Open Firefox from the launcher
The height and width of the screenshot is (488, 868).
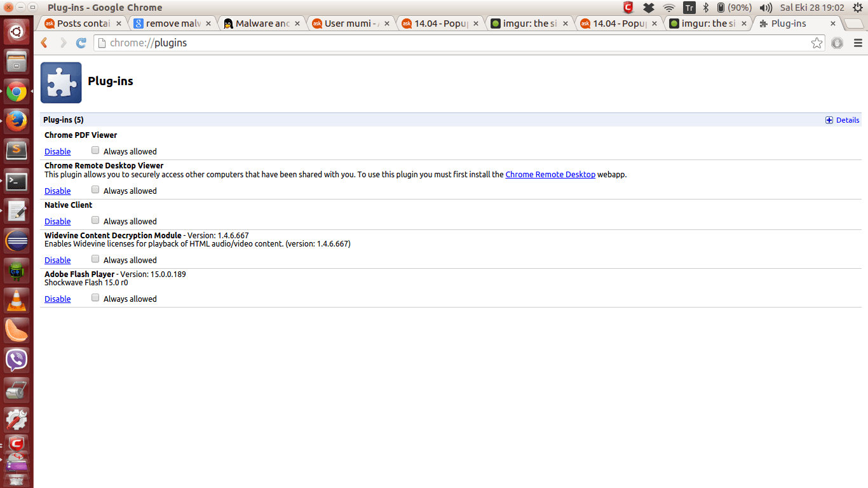coord(17,121)
